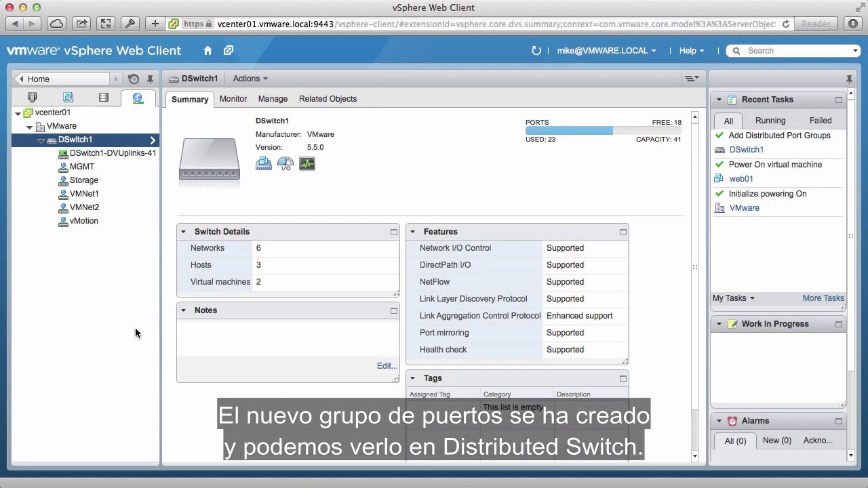Show Running tasks tab
Screen dimensions: 868x488
coord(770,121)
